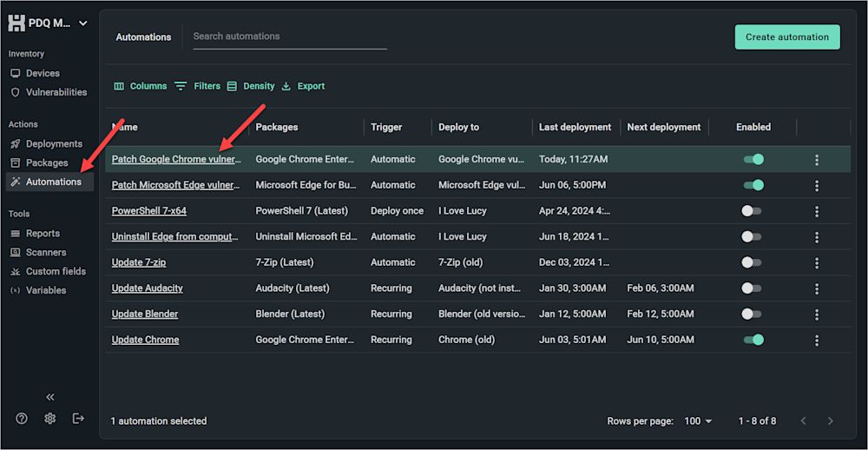Go to next page arrow
Screen dimensions: 868x450
coord(830,421)
